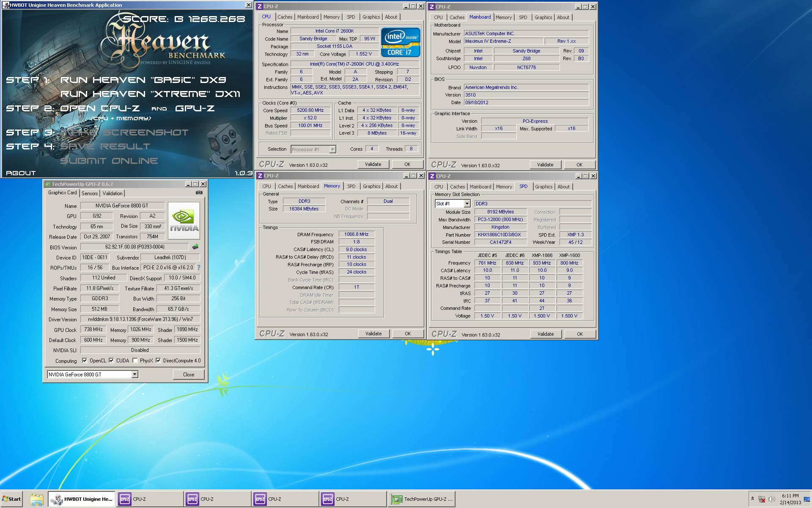812x508 pixels.
Task: Select the fourth CPU-Z taskbar button
Action: [353, 499]
